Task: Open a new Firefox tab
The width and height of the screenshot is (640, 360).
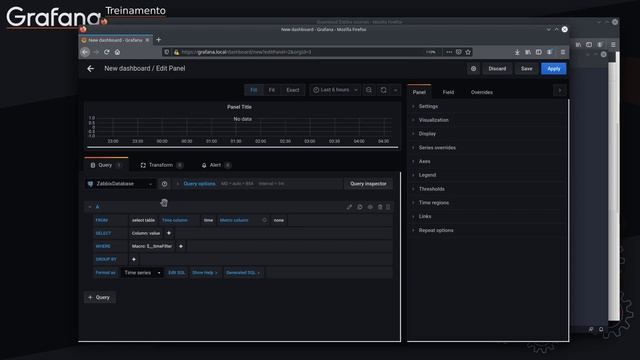Action: click(158, 40)
